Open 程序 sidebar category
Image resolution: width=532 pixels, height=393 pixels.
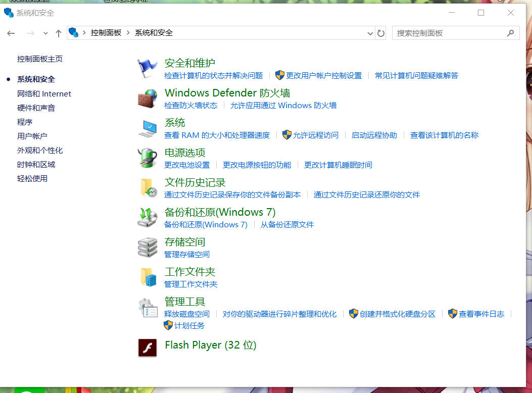[25, 122]
